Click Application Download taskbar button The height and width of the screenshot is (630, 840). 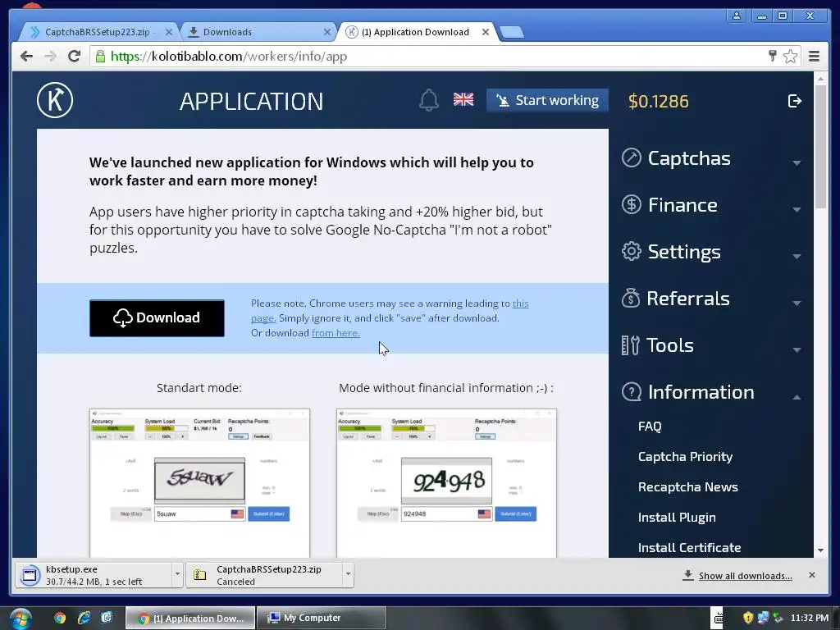[x=189, y=618]
